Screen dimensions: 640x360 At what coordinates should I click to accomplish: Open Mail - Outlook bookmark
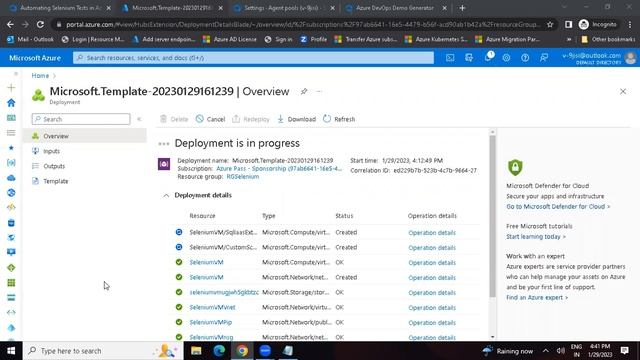(x=30, y=40)
